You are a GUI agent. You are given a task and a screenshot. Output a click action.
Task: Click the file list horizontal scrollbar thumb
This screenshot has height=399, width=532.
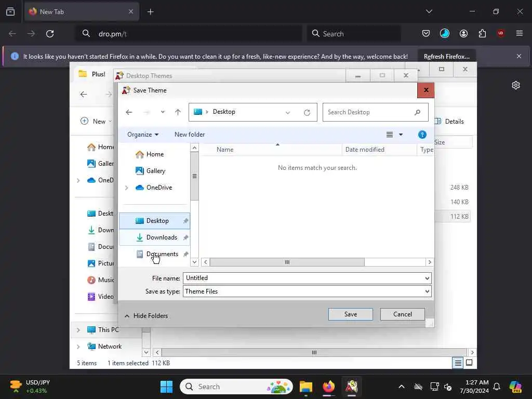click(287, 262)
